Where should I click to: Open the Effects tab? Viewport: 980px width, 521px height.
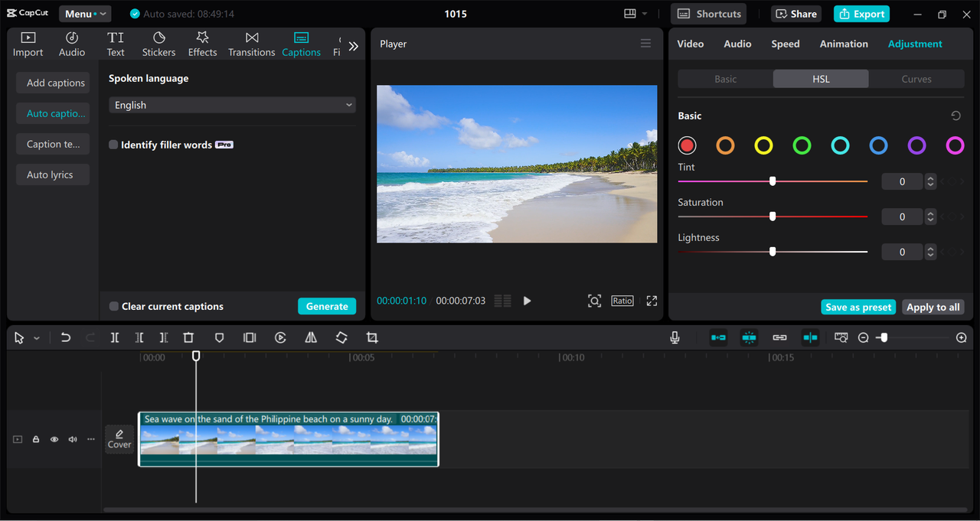202,44
